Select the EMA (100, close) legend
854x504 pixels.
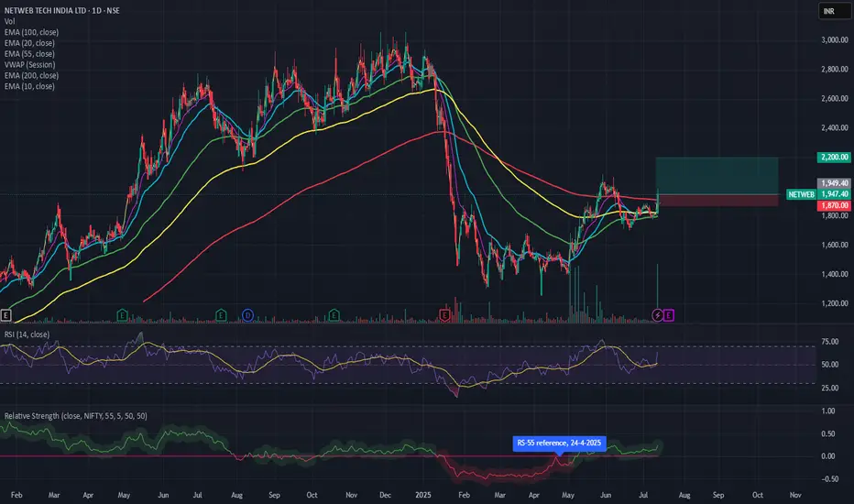31,32
